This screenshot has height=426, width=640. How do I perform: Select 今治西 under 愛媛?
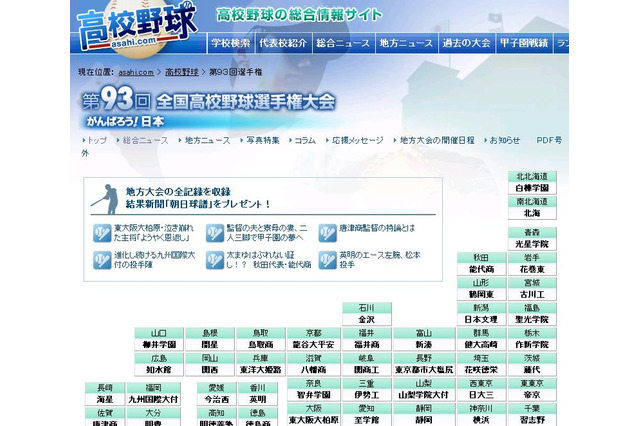[217, 399]
